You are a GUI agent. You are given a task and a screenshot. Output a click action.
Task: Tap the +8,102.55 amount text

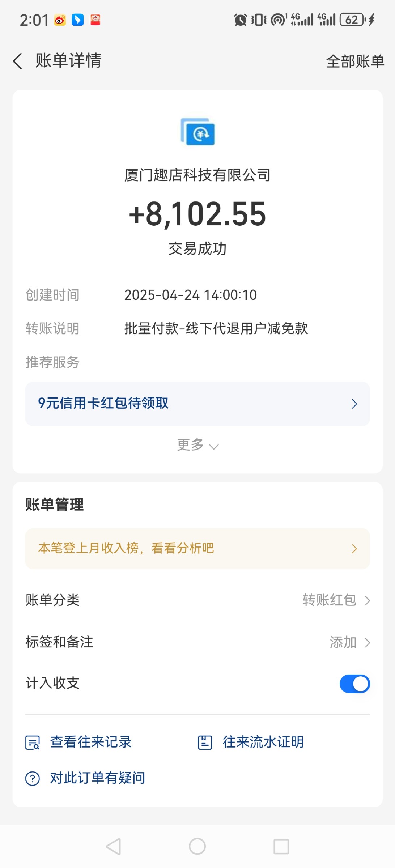[197, 214]
